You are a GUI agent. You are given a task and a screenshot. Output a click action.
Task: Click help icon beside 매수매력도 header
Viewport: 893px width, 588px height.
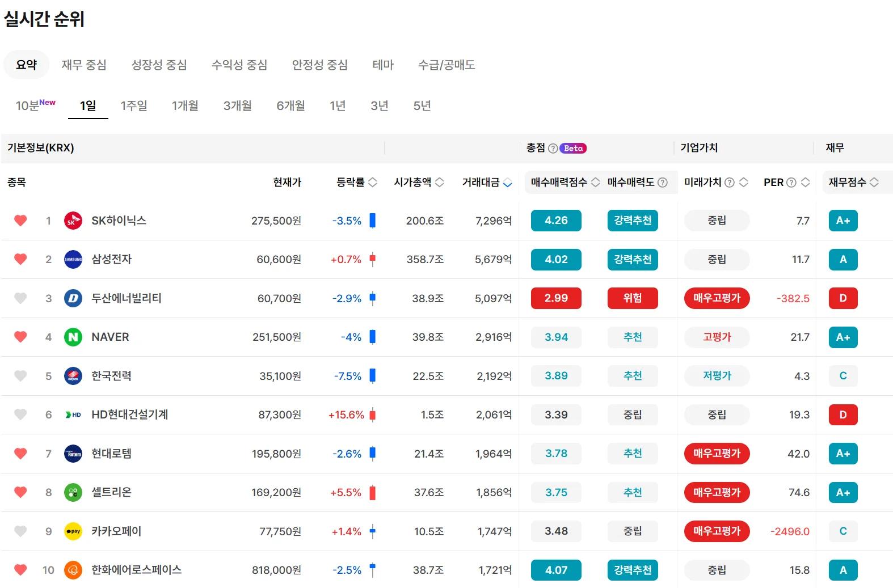click(662, 183)
